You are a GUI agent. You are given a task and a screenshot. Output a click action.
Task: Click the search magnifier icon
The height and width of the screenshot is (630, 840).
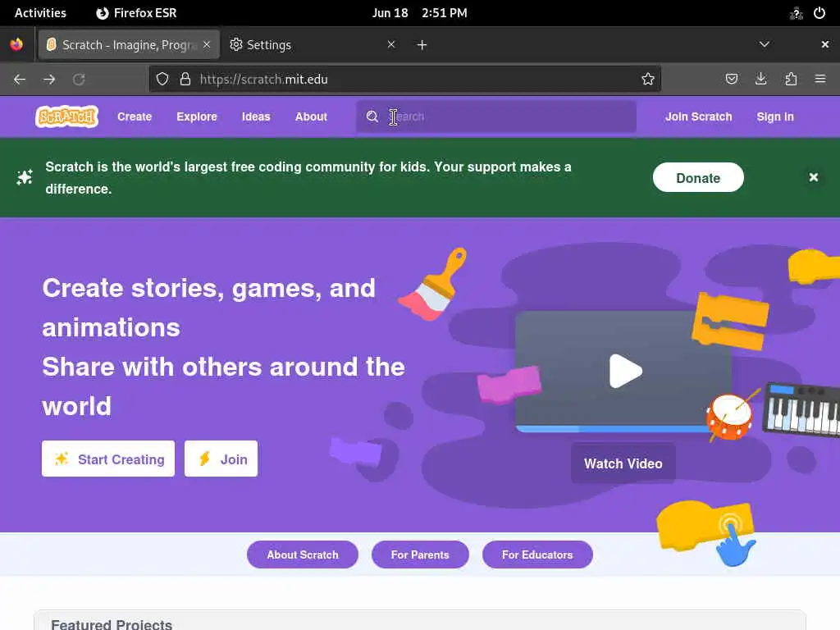click(372, 116)
